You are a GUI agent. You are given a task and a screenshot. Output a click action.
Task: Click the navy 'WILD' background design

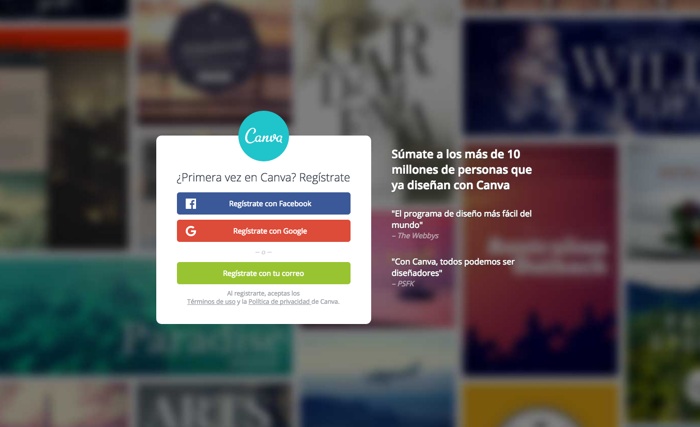580,77
